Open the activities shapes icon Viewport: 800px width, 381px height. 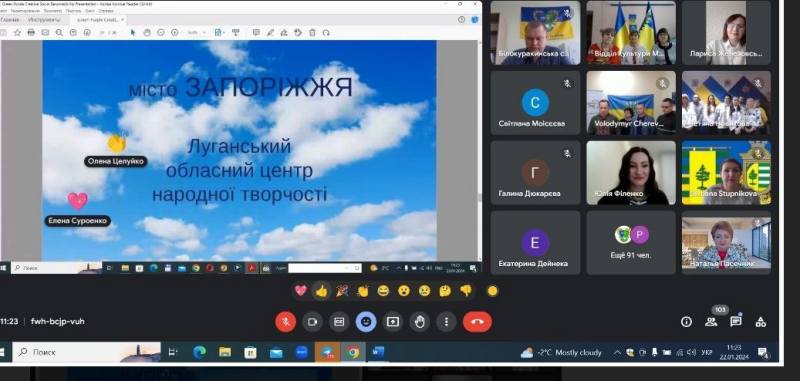(761, 322)
